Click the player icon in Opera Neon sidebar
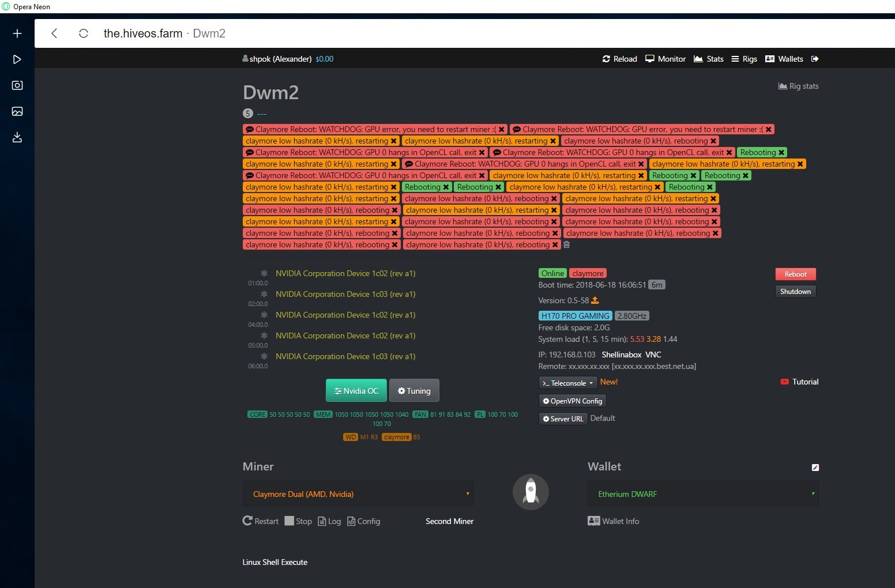Image resolution: width=895 pixels, height=588 pixels. click(17, 59)
